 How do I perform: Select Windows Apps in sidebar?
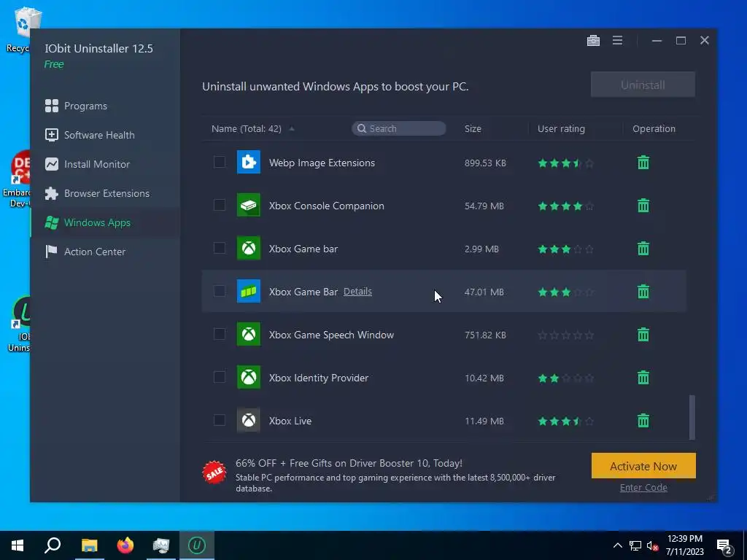(105, 222)
